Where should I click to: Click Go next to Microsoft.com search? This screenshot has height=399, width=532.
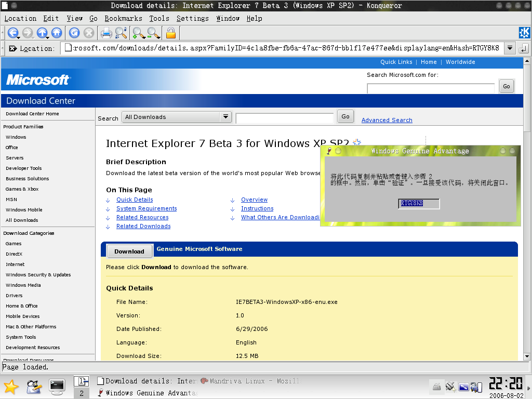point(506,86)
